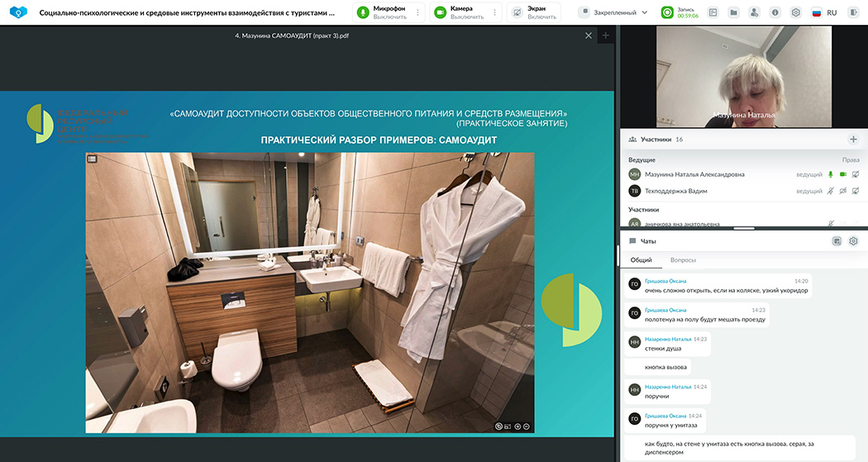The width and height of the screenshot is (868, 462).
Task: Switch to the Вопросы tab
Action: click(x=683, y=260)
